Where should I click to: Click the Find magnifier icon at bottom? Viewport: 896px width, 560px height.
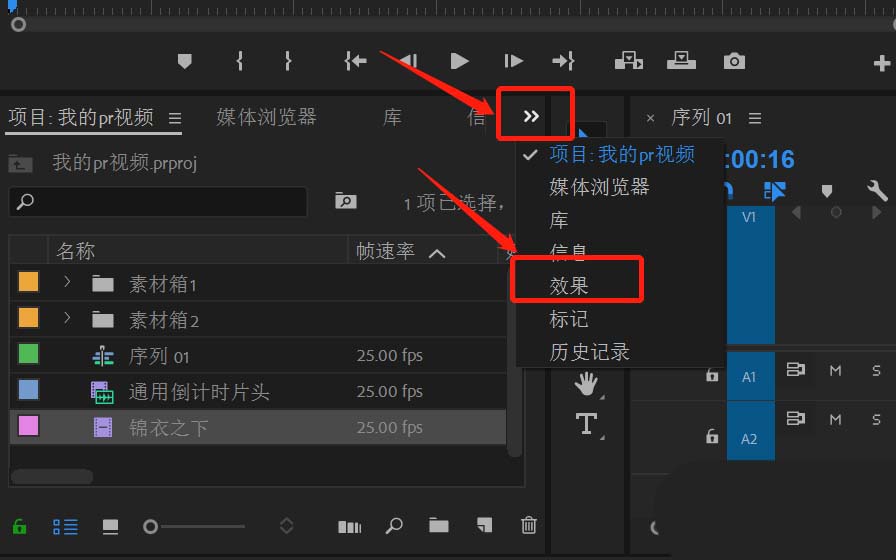point(394,526)
